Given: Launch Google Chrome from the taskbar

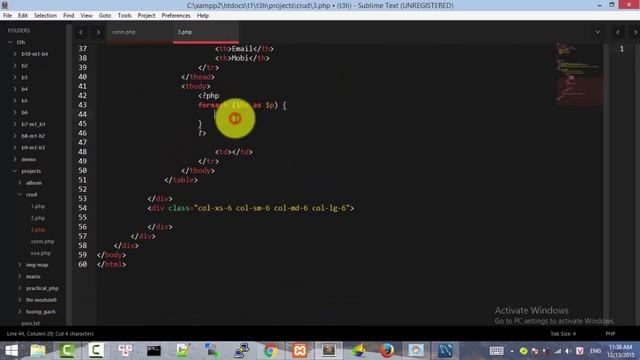Looking at the screenshot, I should click(270, 351).
